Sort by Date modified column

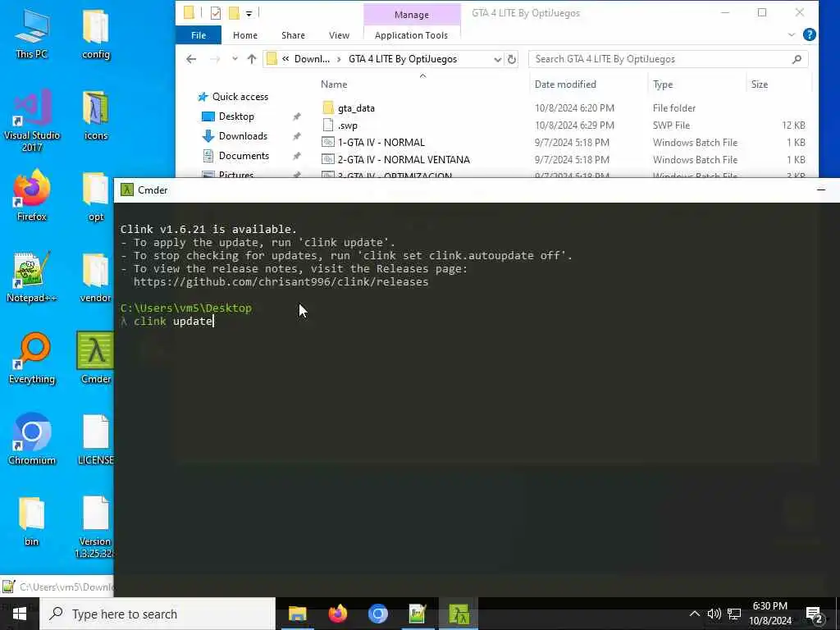coord(565,84)
